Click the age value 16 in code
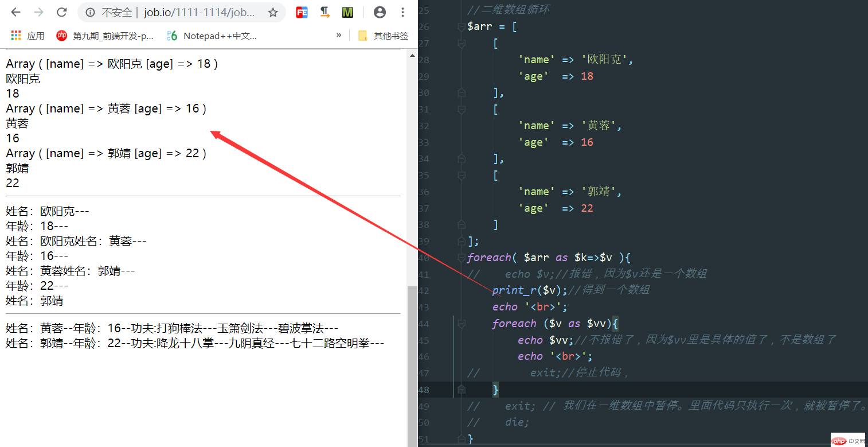 [587, 142]
